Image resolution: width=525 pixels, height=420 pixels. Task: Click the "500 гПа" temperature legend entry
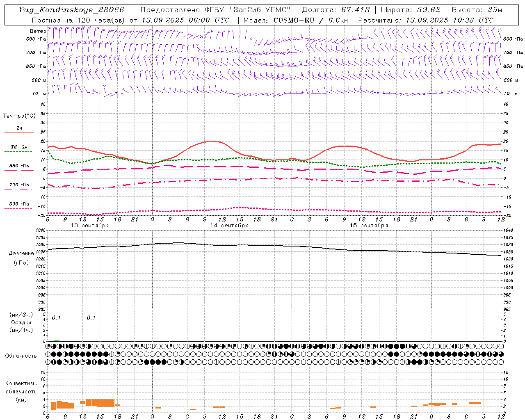tap(19, 204)
